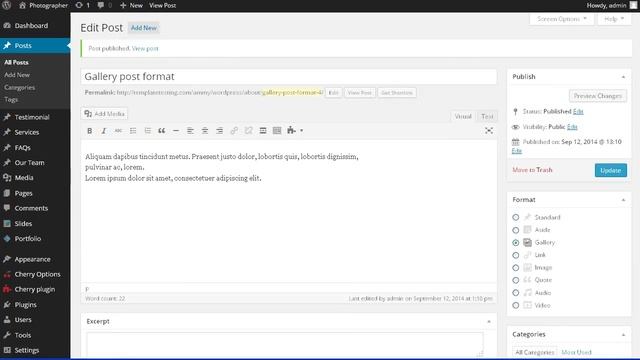
Task: Toggle the toolbar kitchen sink
Action: coord(277,131)
